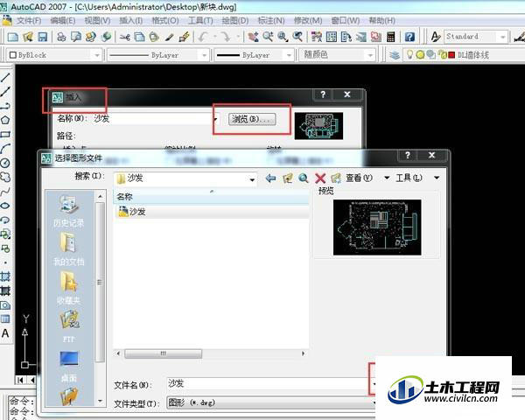Open the 查看(V) view menu arrow

click(x=387, y=178)
